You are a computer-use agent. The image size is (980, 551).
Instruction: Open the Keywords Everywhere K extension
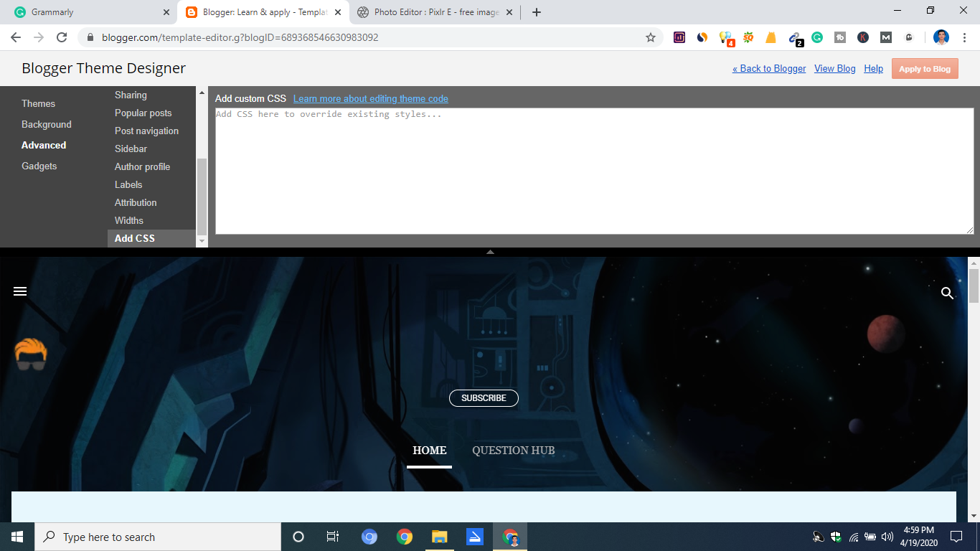pyautogui.click(x=863, y=37)
